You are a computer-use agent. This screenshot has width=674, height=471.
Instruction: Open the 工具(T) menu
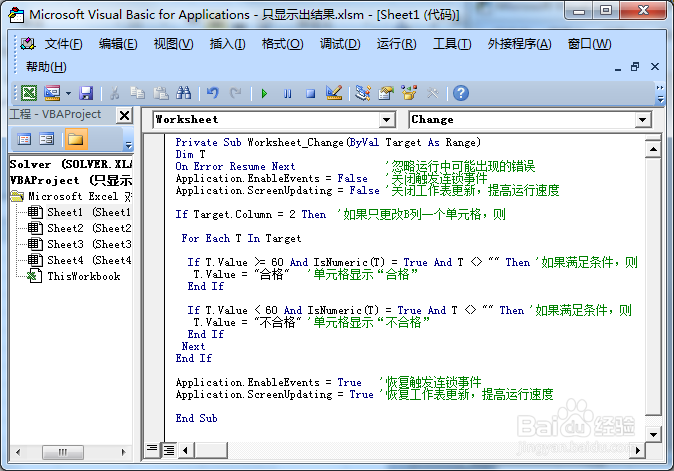(x=452, y=44)
